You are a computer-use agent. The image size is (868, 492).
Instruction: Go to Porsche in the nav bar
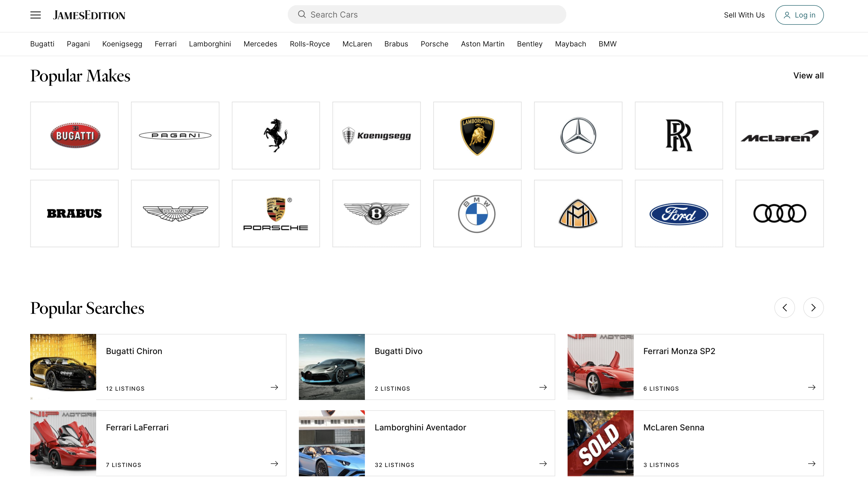435,44
